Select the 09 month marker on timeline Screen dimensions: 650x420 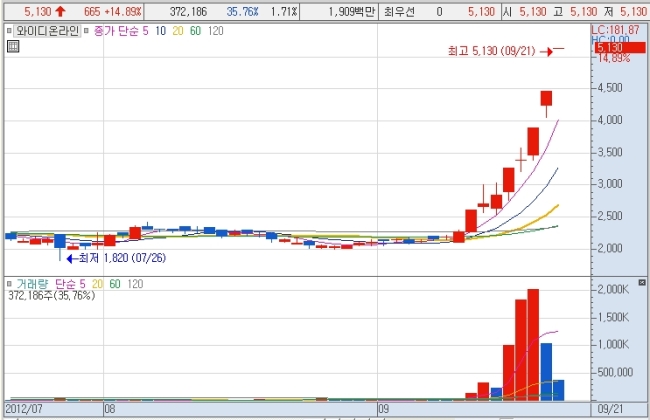(x=383, y=409)
